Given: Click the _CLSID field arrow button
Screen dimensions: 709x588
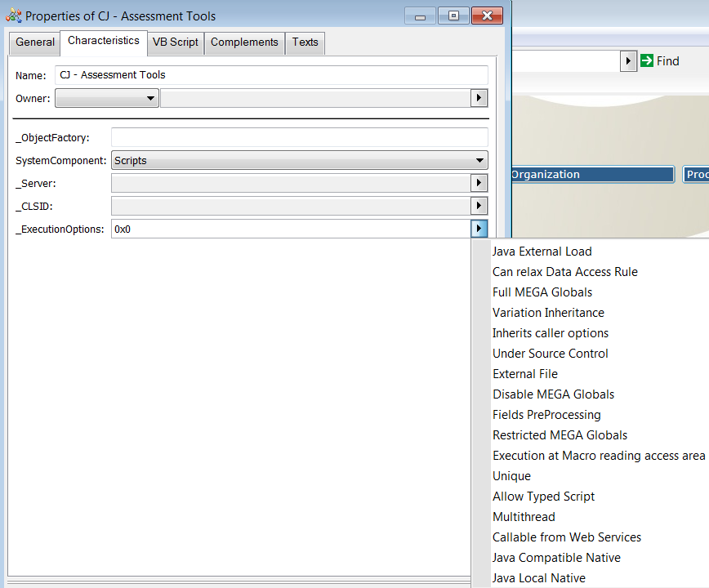Looking at the screenshot, I should click(x=479, y=207).
